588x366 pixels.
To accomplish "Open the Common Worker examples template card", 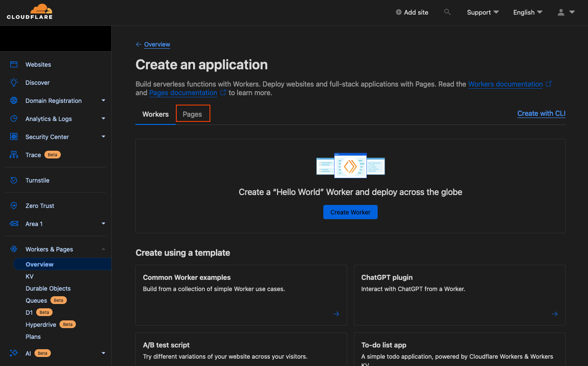I will 241,295.
